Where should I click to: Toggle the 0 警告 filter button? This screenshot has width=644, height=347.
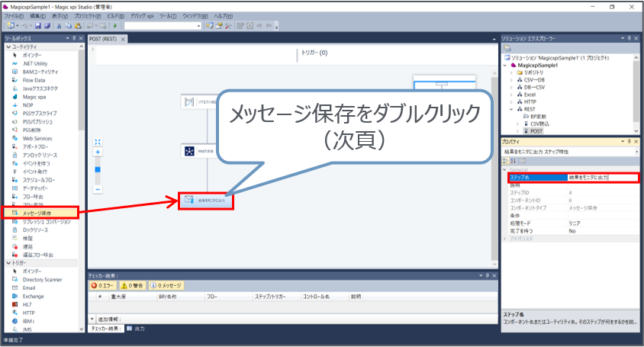pyautogui.click(x=131, y=285)
